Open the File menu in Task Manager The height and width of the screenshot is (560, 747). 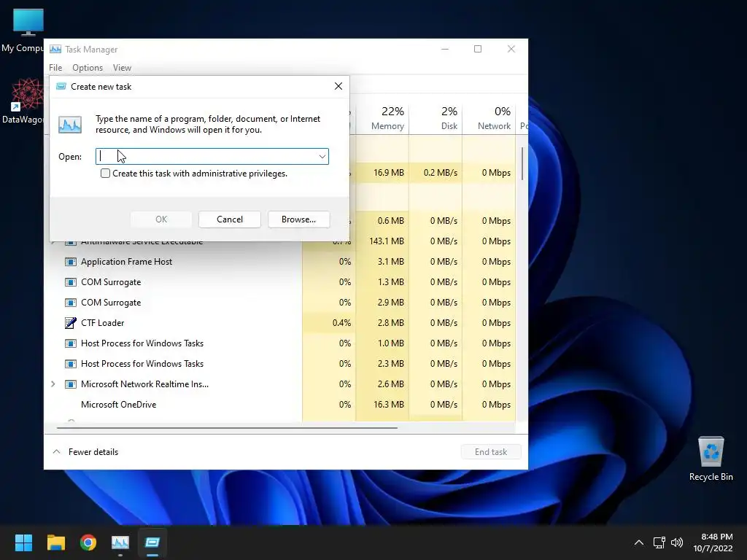coord(55,68)
